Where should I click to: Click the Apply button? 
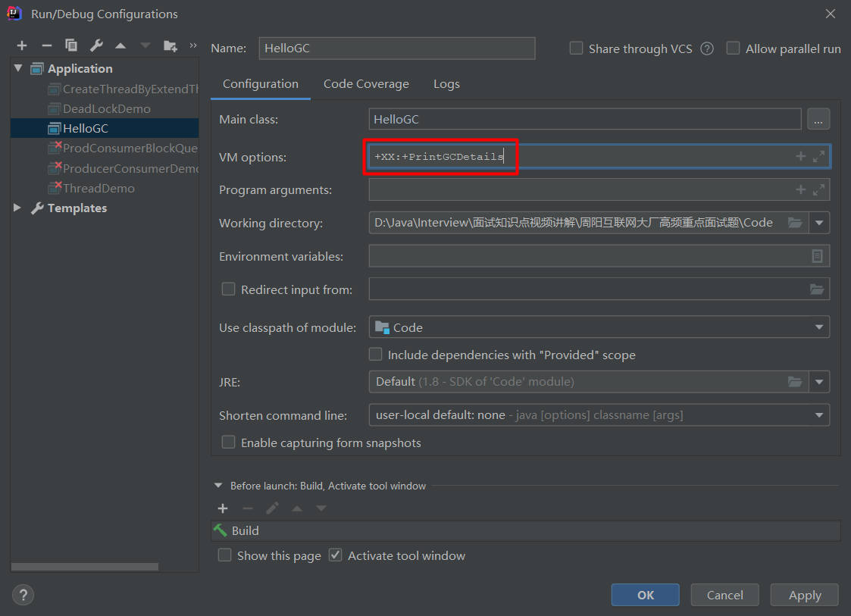tap(805, 596)
